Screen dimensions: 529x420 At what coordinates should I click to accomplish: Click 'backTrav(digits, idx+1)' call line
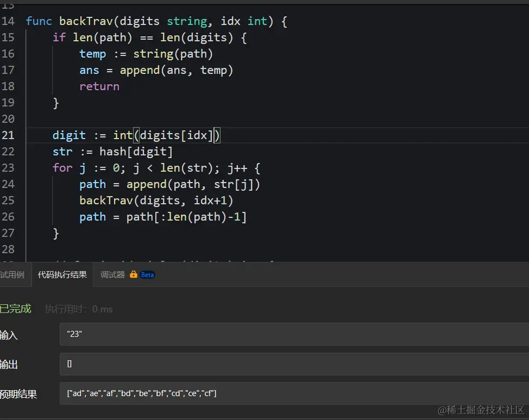point(156,200)
